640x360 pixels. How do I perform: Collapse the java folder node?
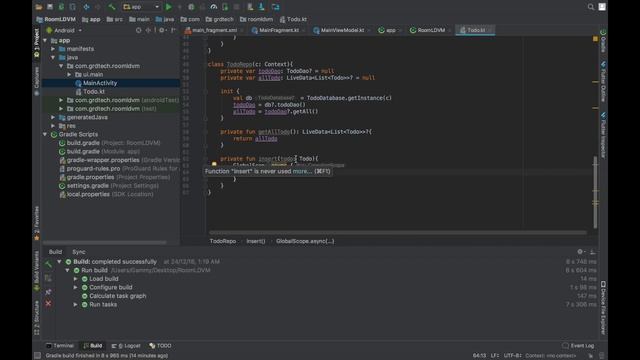(x=53, y=58)
